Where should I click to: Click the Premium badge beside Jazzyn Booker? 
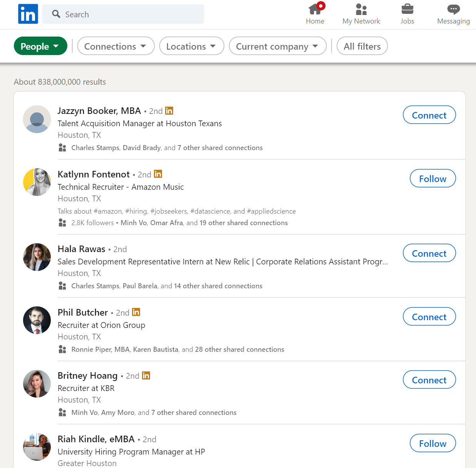pos(169,111)
